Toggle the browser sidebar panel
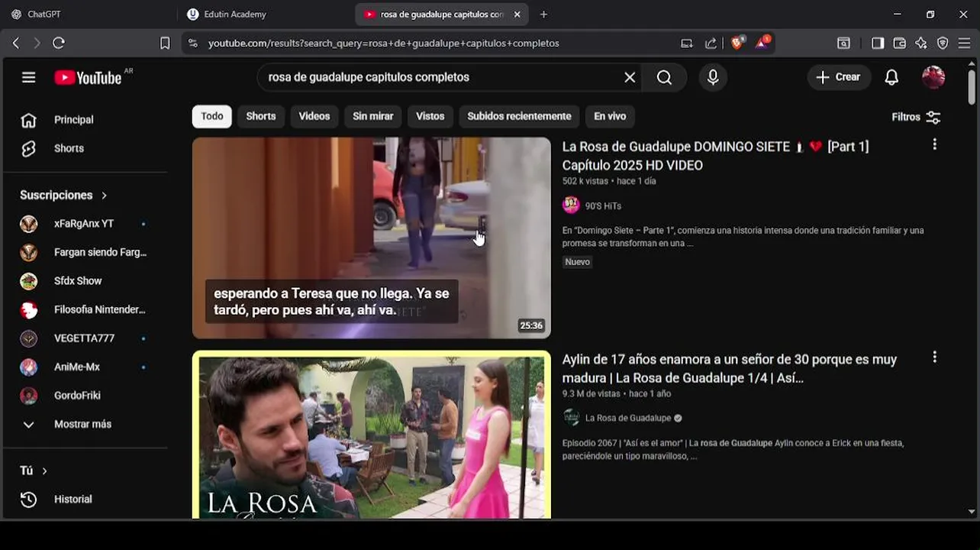The image size is (980, 550). 878,43
